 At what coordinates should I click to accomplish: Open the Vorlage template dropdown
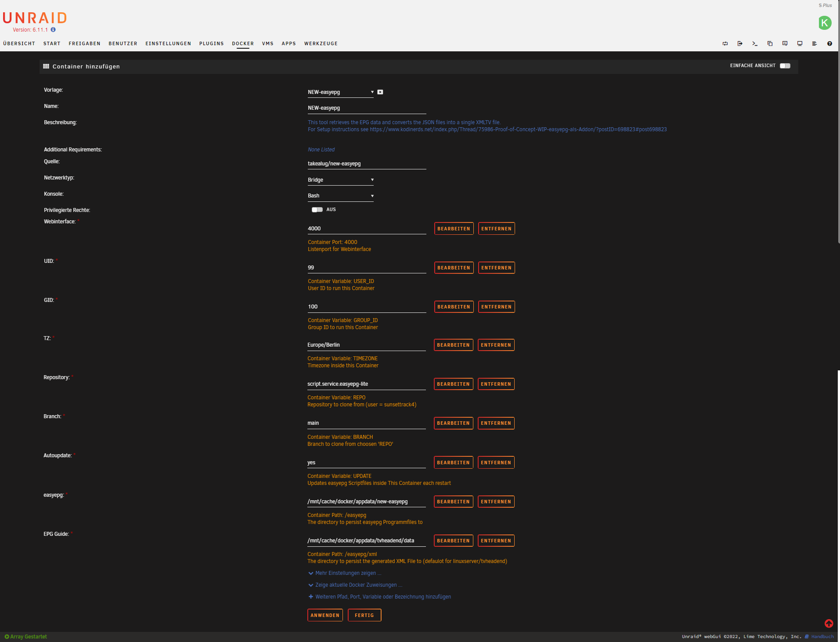340,92
